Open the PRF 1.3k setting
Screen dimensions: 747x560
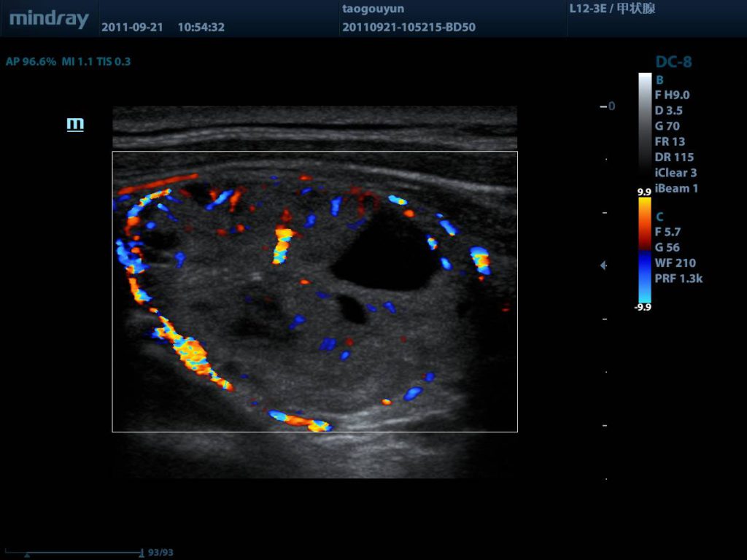pos(678,278)
